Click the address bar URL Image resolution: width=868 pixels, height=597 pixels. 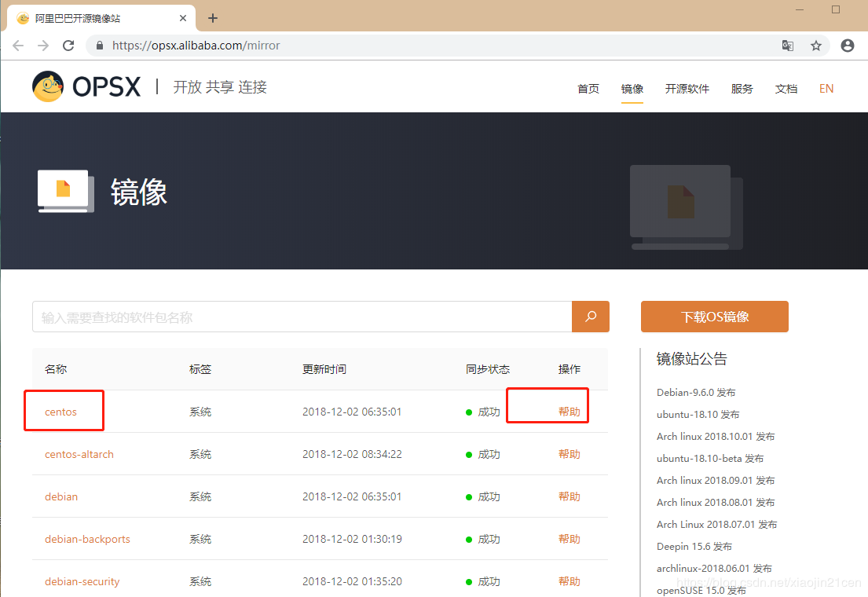196,46
